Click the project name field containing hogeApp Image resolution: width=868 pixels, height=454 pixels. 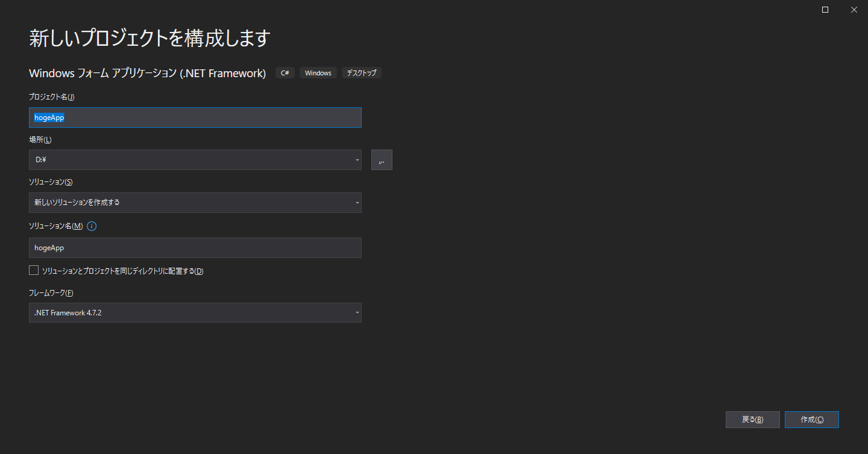click(195, 118)
